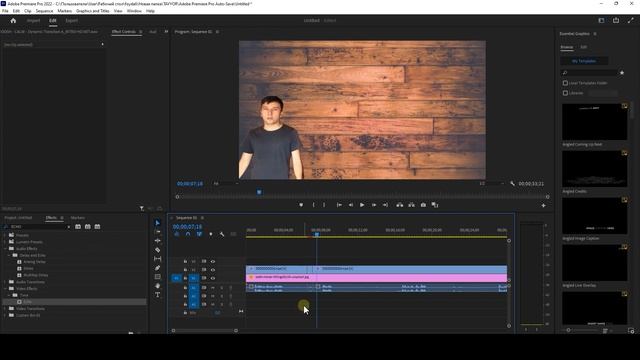Switch to the Project panel tab

[x=18, y=218]
